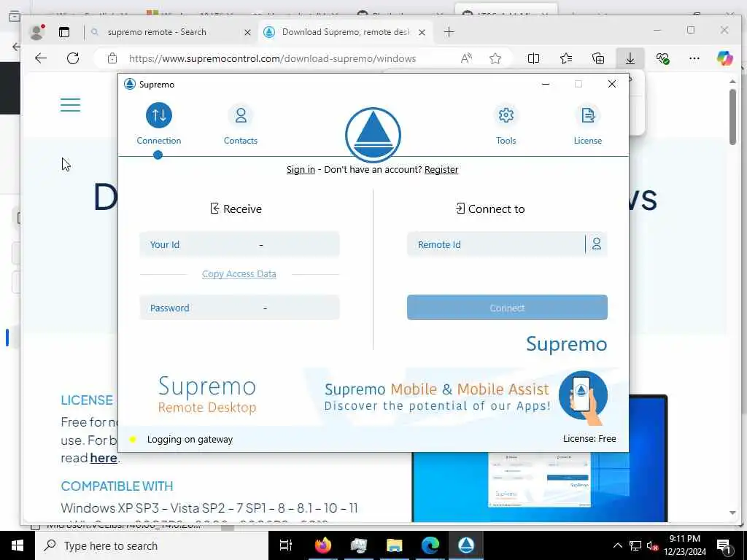
Task: Close the 'Download Supremo' tab
Action: [422, 32]
